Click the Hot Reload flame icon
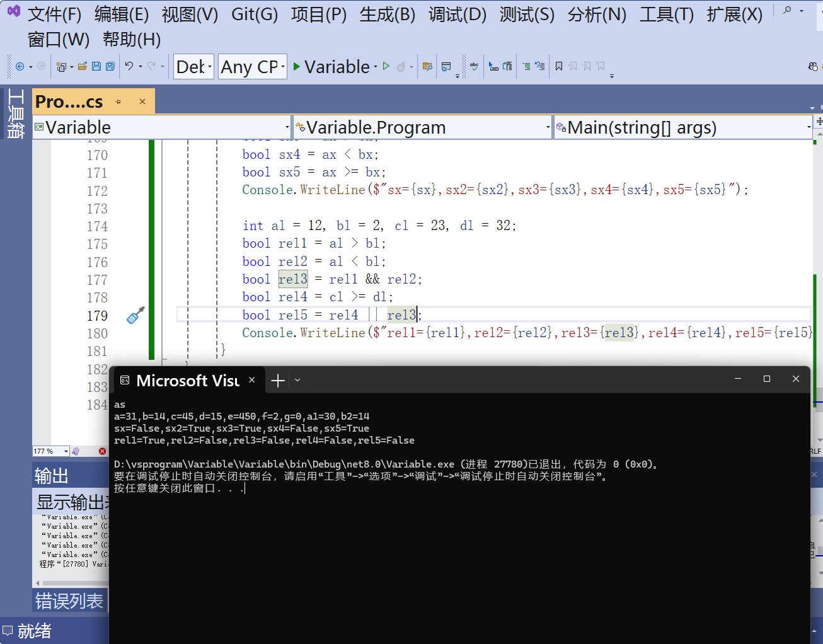Image resolution: width=823 pixels, height=644 pixels. [401, 66]
